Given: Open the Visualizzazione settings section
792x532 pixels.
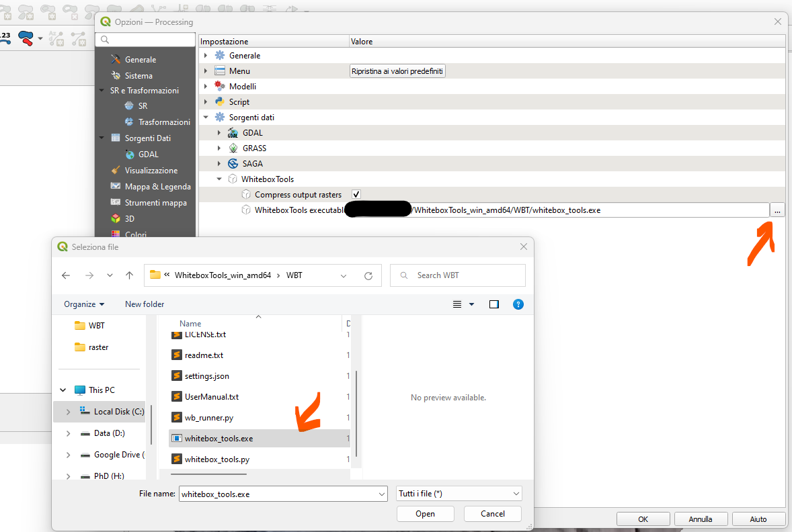Looking at the screenshot, I should pyautogui.click(x=154, y=170).
